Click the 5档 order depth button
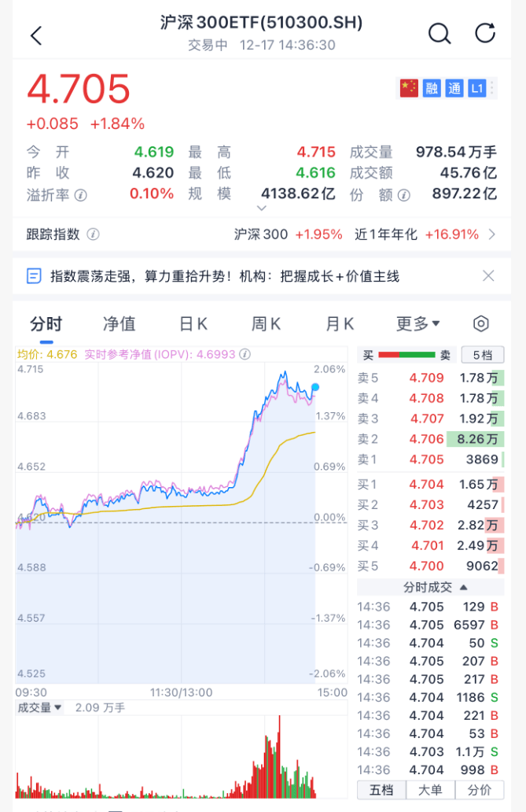The height and width of the screenshot is (812, 526). [480, 356]
